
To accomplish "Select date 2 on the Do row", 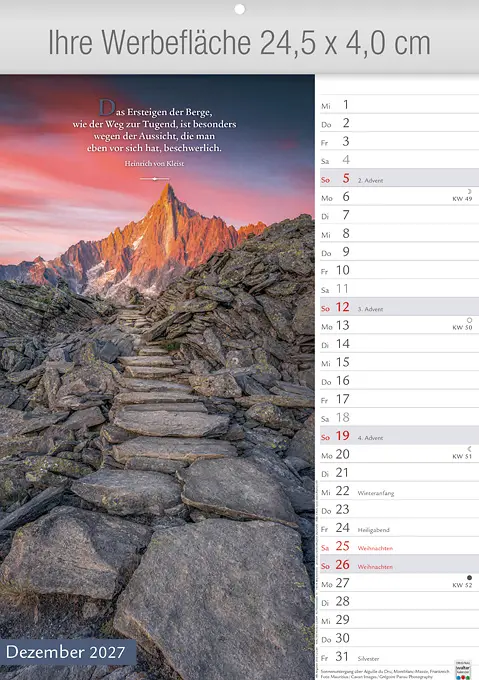I will click(x=346, y=123).
